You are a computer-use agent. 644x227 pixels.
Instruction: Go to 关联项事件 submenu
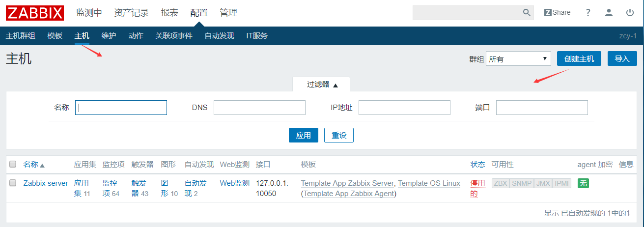(x=174, y=36)
